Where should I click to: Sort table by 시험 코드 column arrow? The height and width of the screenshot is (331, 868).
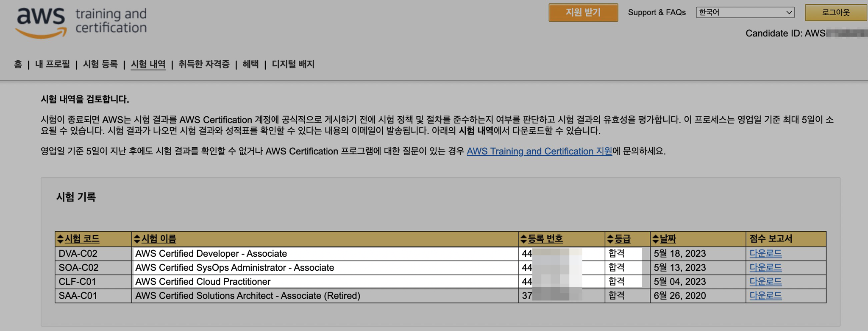60,239
